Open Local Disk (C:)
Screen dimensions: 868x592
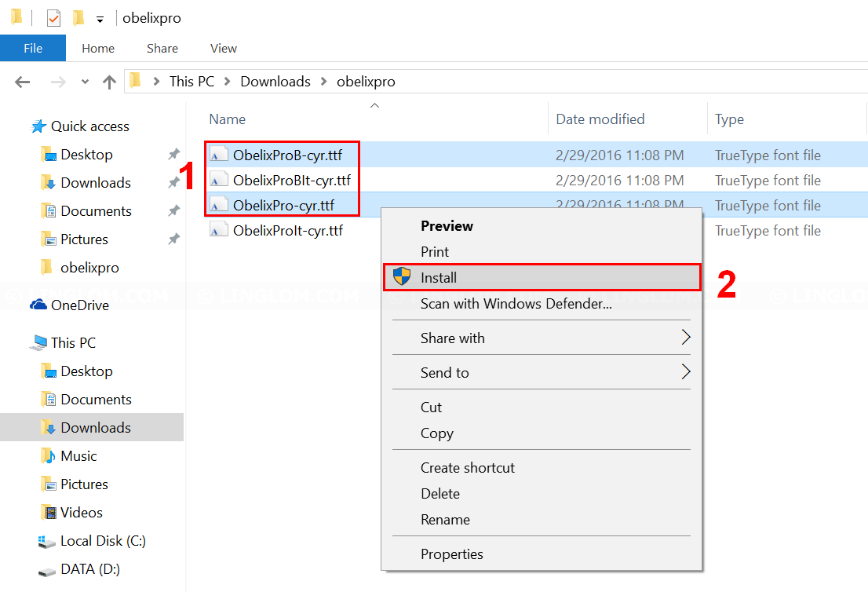[x=103, y=540]
